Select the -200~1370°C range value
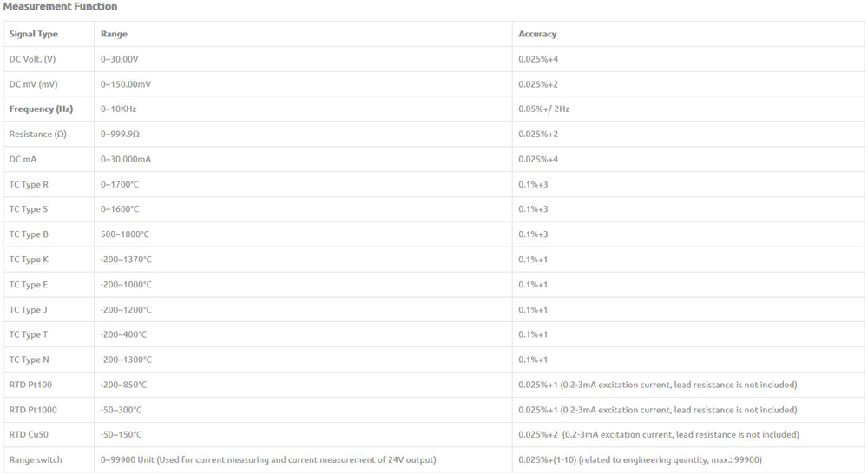Screen dimensions: 868x475 point(126,260)
